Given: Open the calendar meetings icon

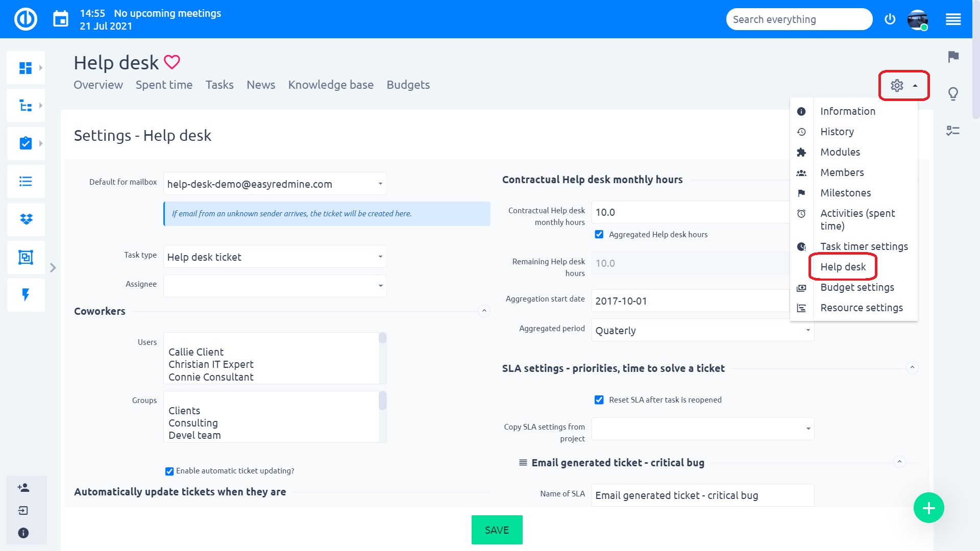Looking at the screenshot, I should coord(61,19).
